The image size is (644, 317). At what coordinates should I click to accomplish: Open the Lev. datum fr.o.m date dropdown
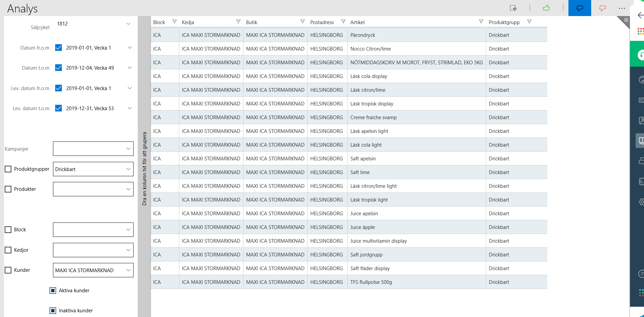pyautogui.click(x=130, y=88)
